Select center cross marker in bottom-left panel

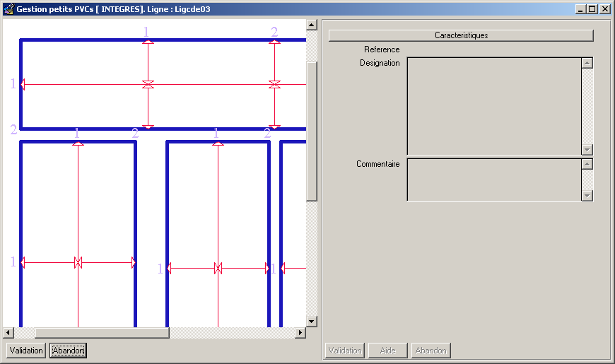[x=78, y=262]
